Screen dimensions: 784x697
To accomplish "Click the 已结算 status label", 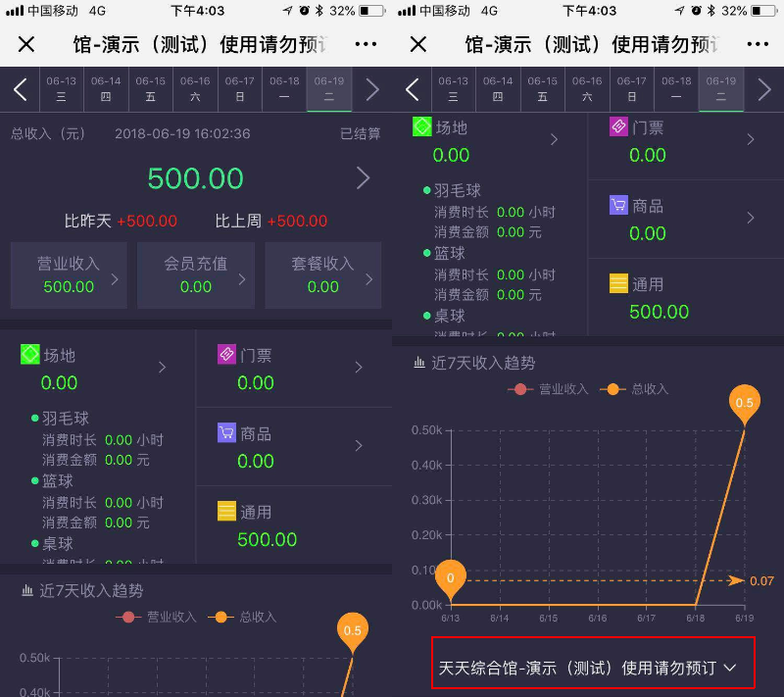I will (360, 134).
